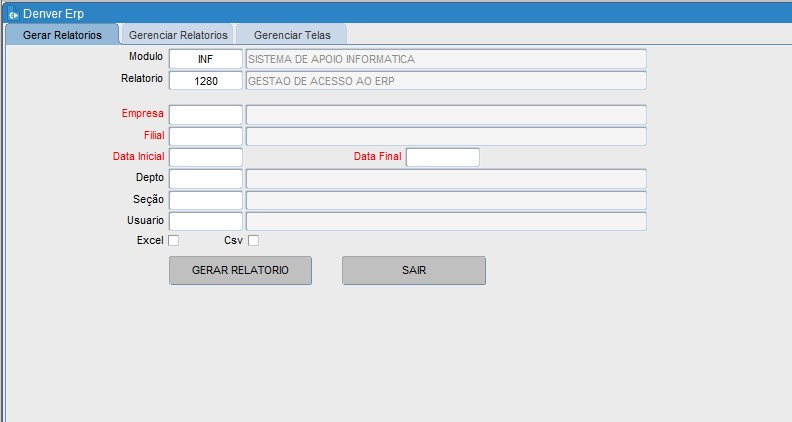
Task: Enable the Csv export checkbox
Action: (x=254, y=241)
